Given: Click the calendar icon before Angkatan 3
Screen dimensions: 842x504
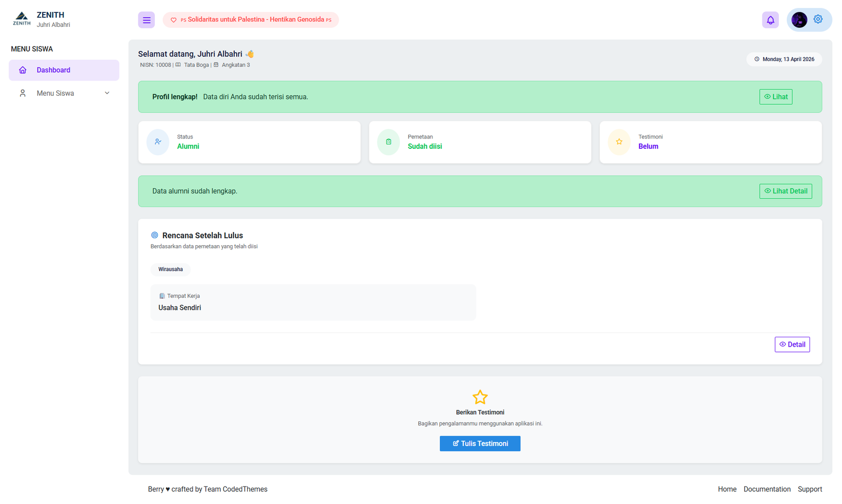Looking at the screenshot, I should pyautogui.click(x=216, y=65).
